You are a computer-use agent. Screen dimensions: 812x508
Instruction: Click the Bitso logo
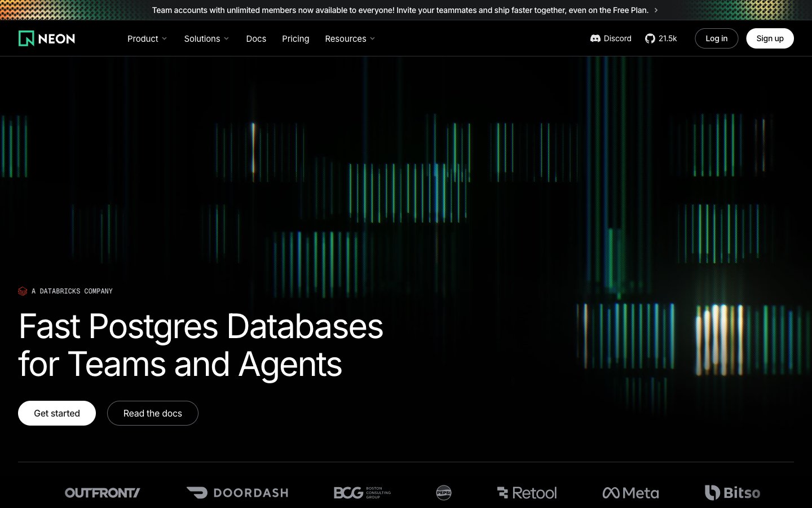[732, 493]
